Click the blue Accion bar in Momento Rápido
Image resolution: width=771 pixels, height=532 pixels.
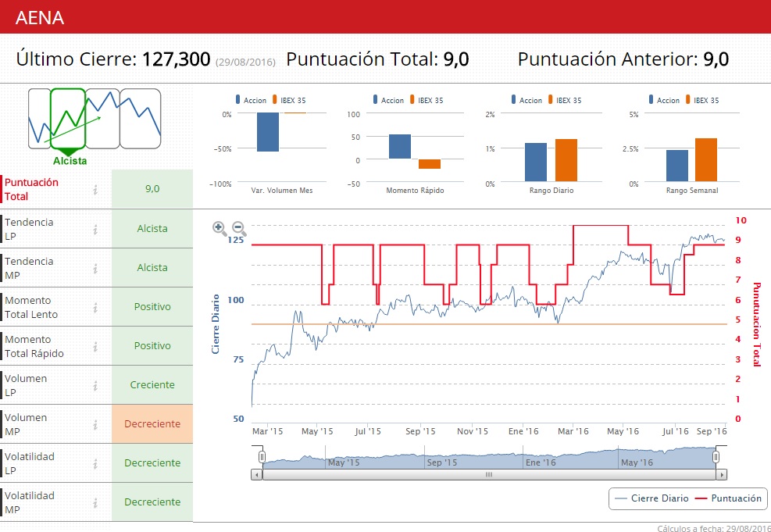pos(400,147)
